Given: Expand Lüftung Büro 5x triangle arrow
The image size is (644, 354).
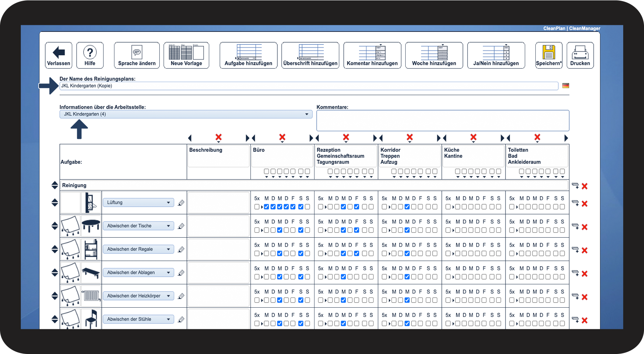Looking at the screenshot, I should click(262, 207).
